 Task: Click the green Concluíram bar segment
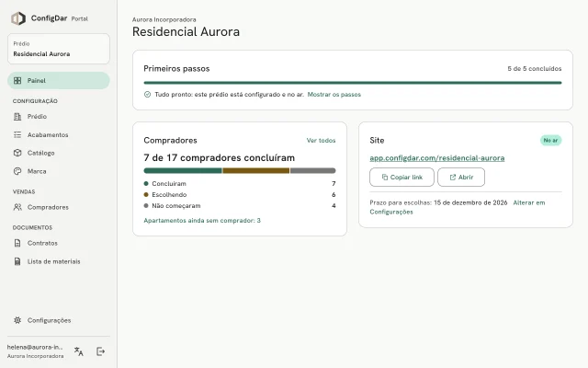click(x=183, y=171)
